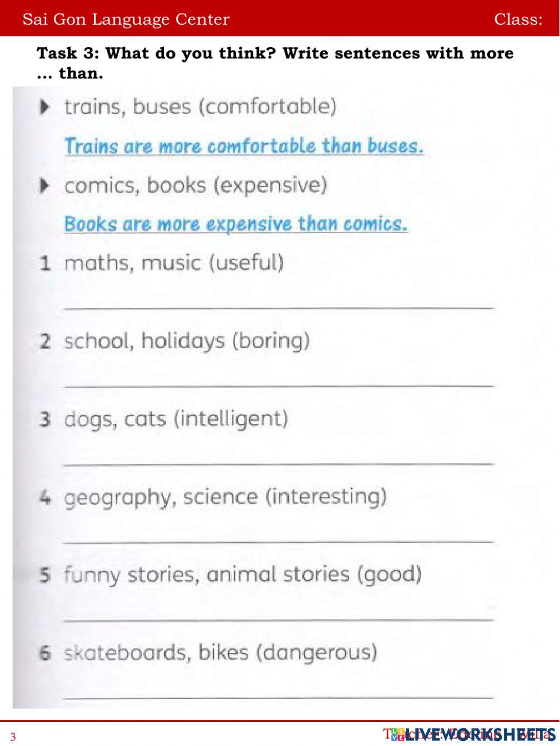Click the prompt 'skateboards, bikes (dangerous)'
Image resolution: width=560 pixels, height=746 pixels.
pyautogui.click(x=220, y=652)
